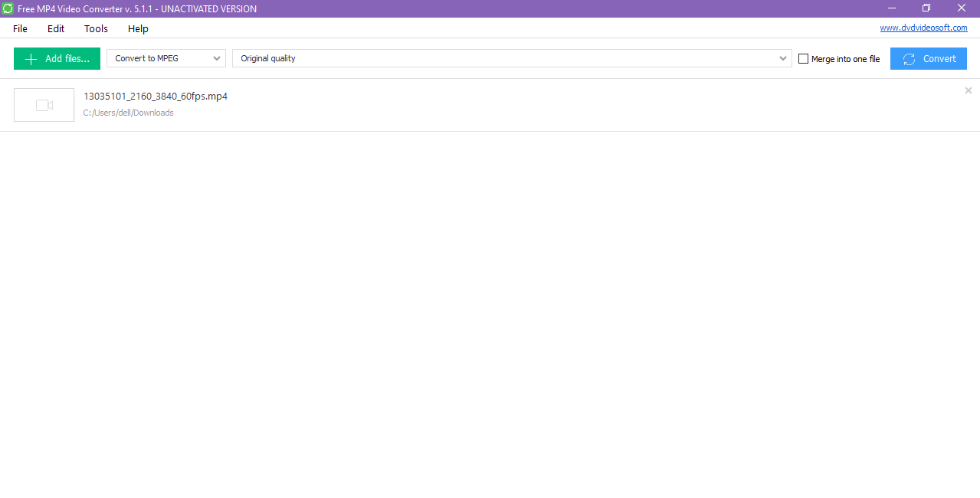Visit the www.dvdvideosoft.com link

pyautogui.click(x=923, y=28)
